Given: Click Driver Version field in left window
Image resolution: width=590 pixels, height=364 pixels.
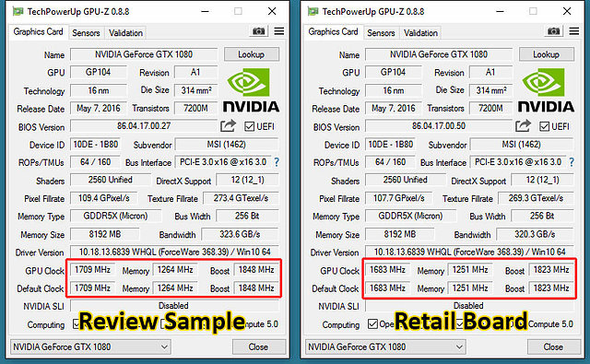Looking at the screenshot, I should [174, 252].
